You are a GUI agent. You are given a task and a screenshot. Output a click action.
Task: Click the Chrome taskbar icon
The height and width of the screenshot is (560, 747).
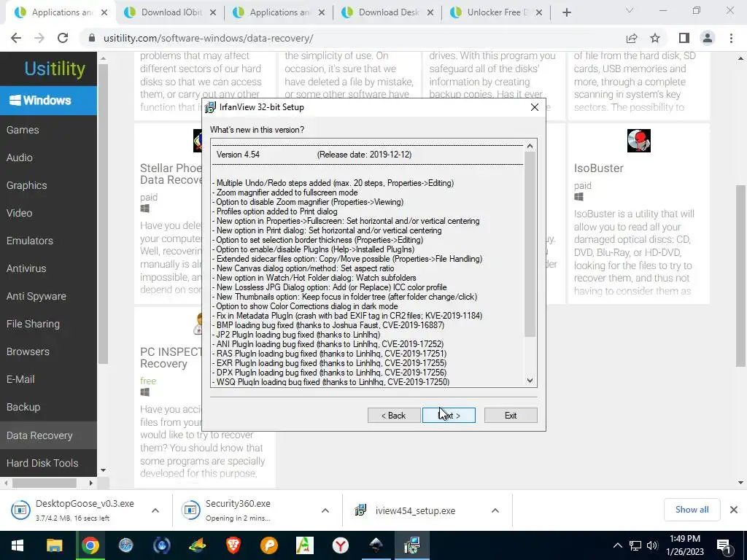[x=90, y=545]
